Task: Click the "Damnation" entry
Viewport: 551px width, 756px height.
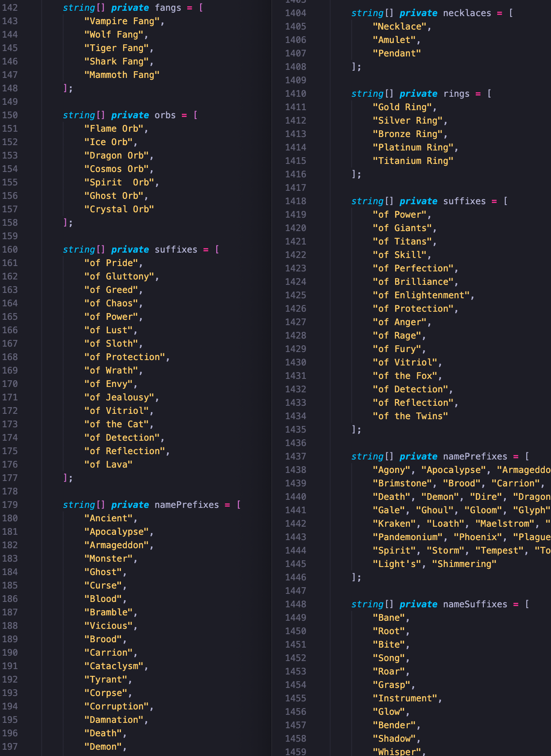Action: (114, 720)
